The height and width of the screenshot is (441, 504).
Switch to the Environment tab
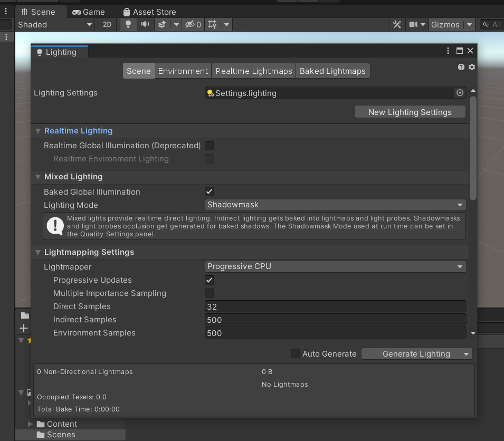click(183, 70)
